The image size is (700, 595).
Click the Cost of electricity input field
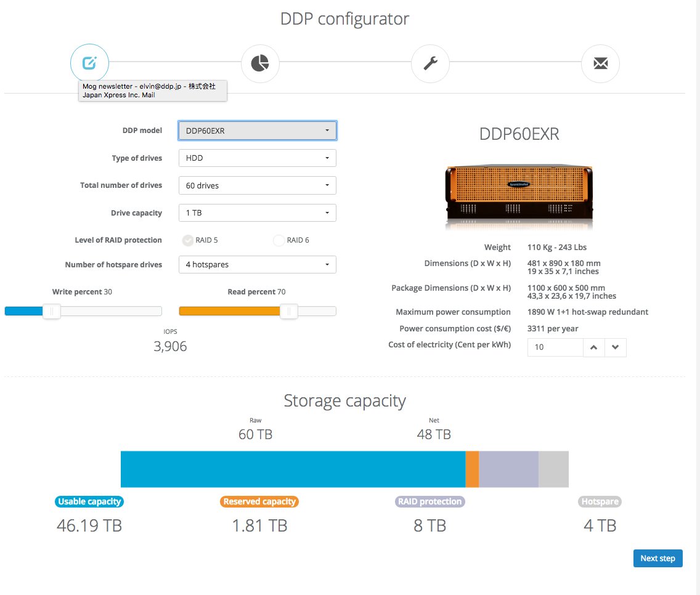point(555,347)
